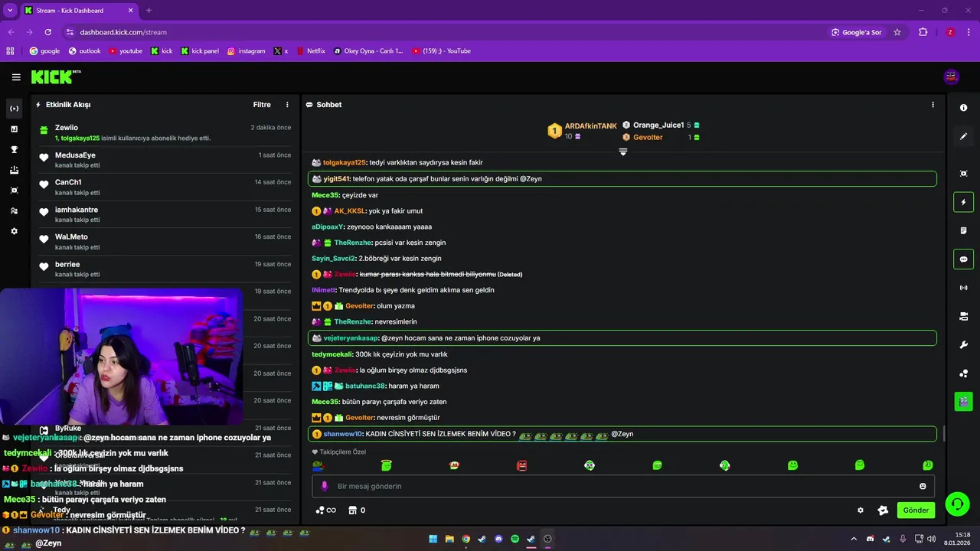Click username vejeteryankasap in chat

coord(351,338)
